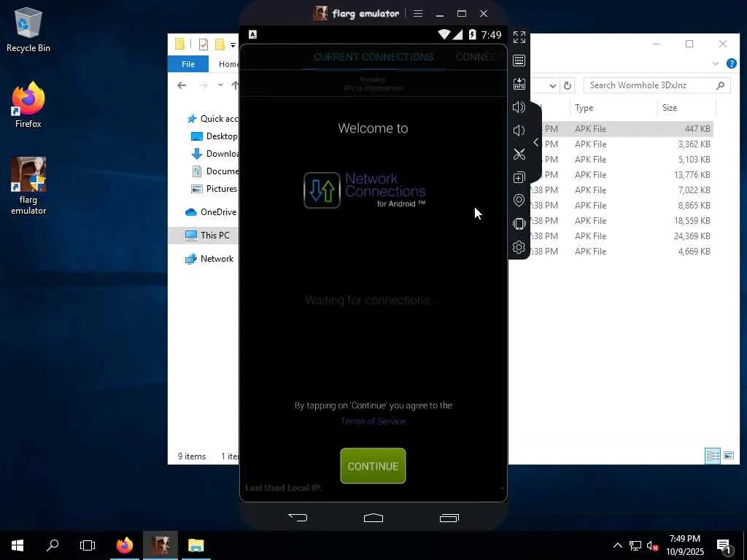Select Downloads in navigation pane
Image resolution: width=747 pixels, height=560 pixels.
(214, 154)
